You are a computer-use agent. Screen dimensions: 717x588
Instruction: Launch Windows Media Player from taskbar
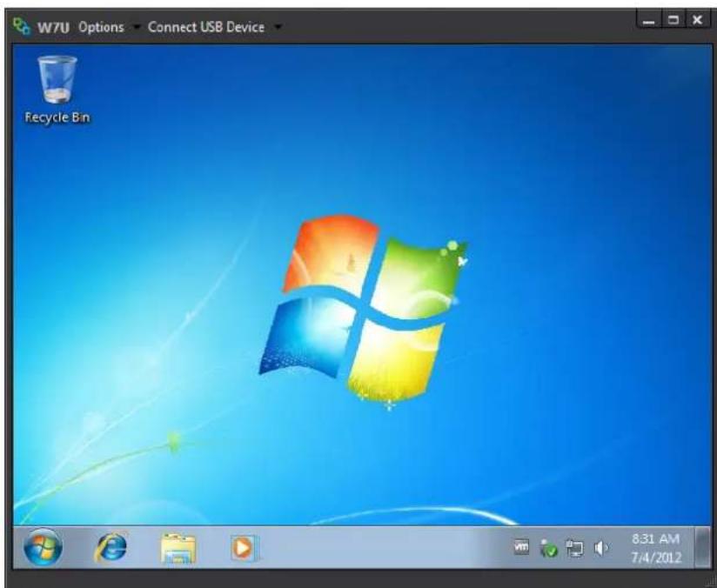(x=245, y=547)
